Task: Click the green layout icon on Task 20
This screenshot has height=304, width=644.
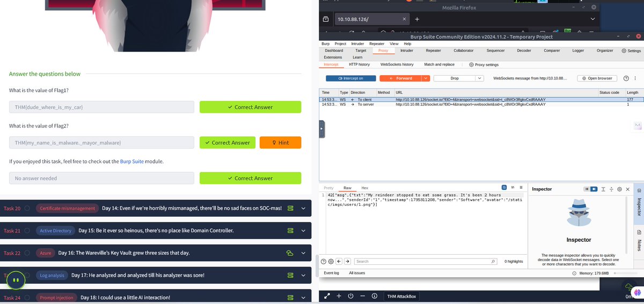Action: (290, 208)
